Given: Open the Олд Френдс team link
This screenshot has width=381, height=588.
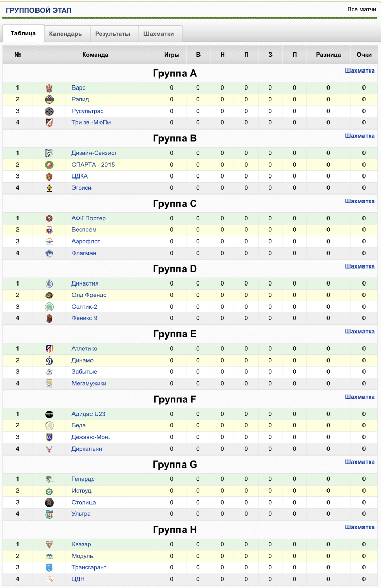Looking at the screenshot, I should tap(89, 295).
